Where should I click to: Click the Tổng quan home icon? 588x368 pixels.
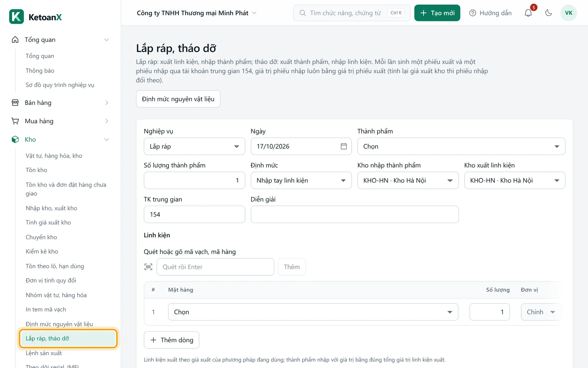click(x=15, y=40)
